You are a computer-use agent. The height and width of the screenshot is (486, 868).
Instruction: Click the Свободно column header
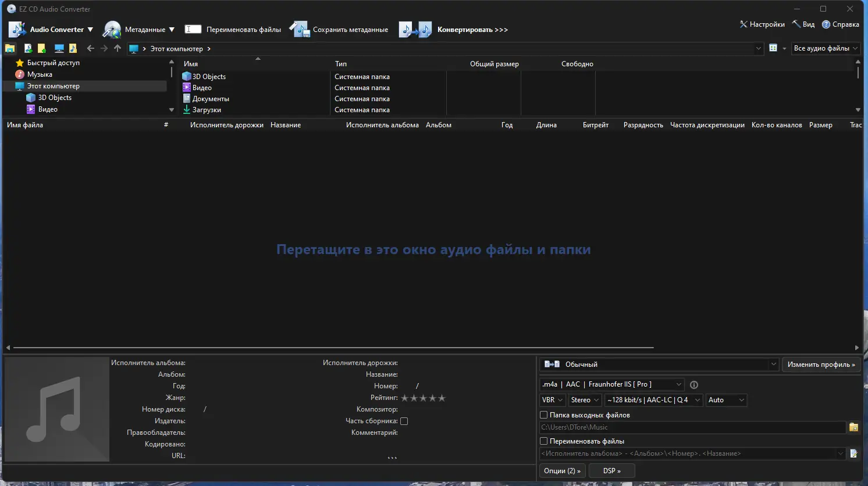pos(577,64)
